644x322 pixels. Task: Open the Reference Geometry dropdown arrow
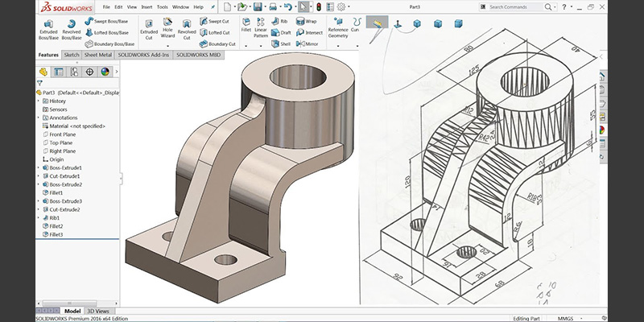pos(338,46)
